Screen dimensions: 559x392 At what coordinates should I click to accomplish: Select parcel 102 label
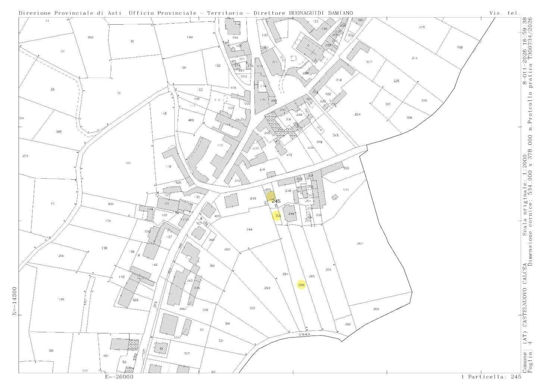click(x=218, y=66)
